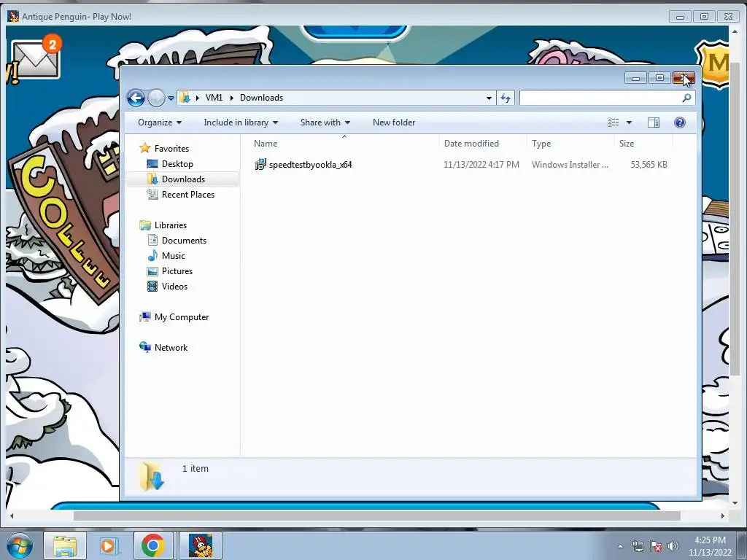The width and height of the screenshot is (747, 560).
Task: Click the vertical scrollbar in Antique Penguin window
Action: [735, 217]
